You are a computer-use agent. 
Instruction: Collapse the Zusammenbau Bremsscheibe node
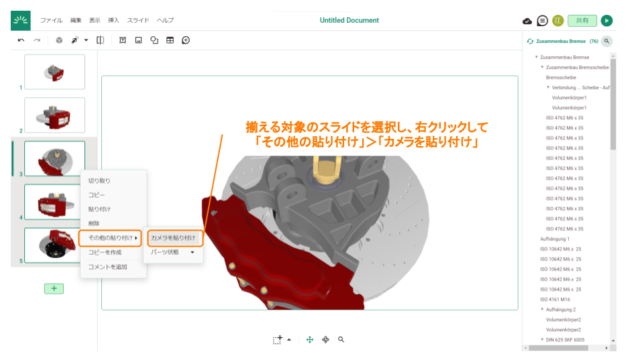(542, 67)
